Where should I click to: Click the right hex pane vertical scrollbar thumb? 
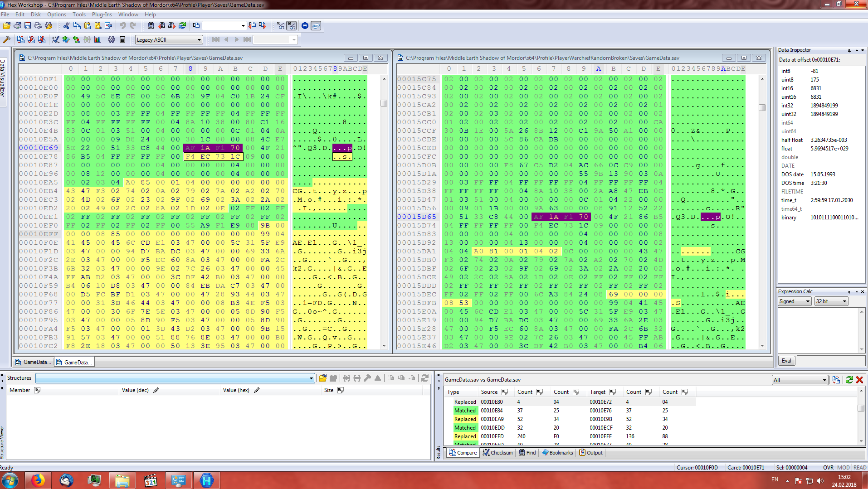[x=762, y=107]
